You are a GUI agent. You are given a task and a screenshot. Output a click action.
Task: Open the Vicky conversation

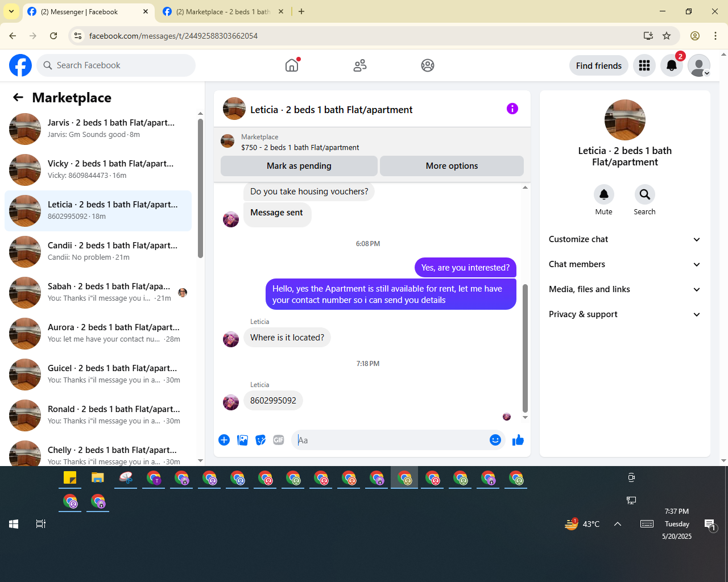coord(98,170)
